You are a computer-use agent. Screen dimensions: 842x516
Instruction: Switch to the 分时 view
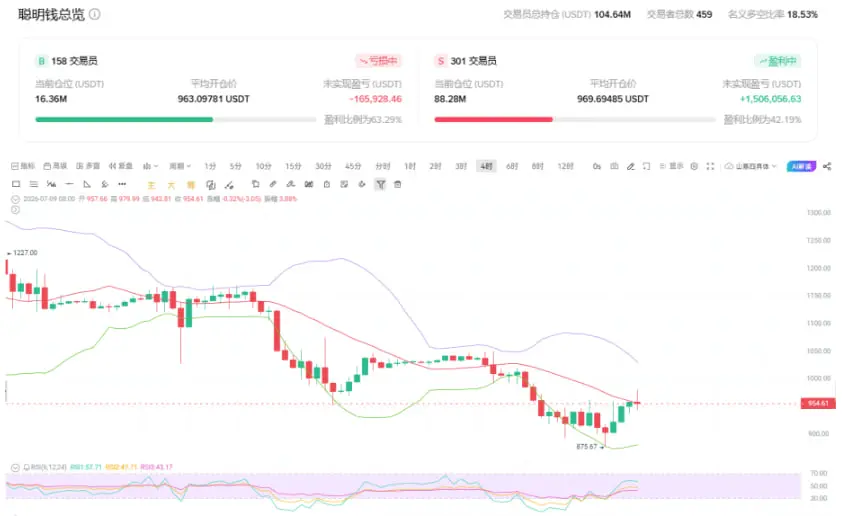pyautogui.click(x=382, y=166)
